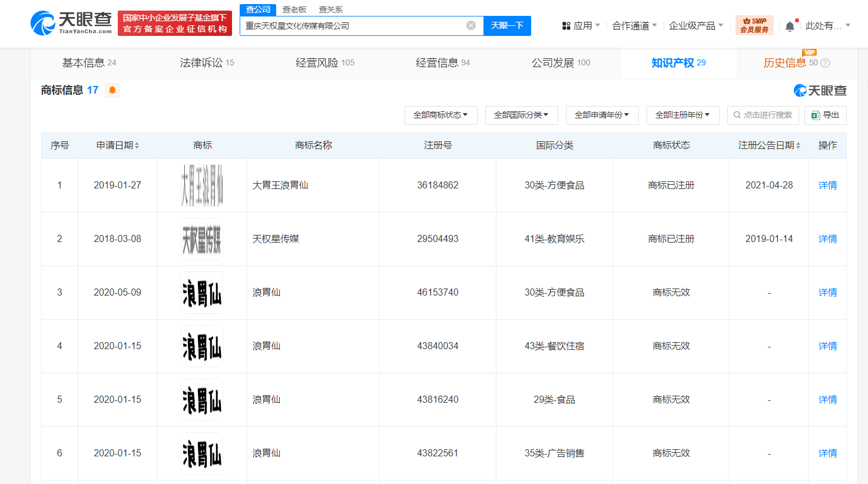868x484 pixels.
Task: Click the TianYanCha logo
Action: point(71,23)
